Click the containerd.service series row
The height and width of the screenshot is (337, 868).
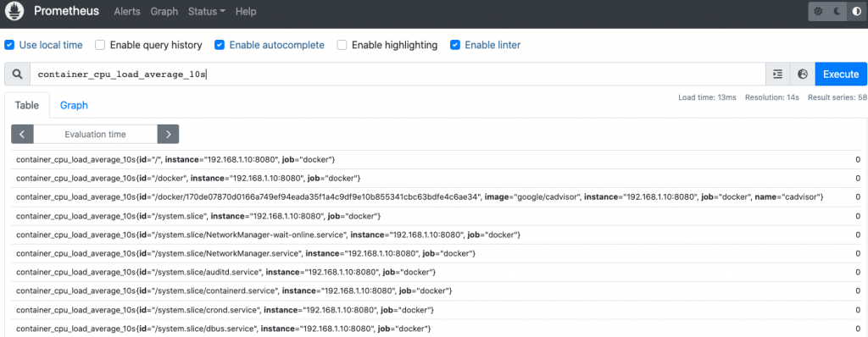(437, 290)
